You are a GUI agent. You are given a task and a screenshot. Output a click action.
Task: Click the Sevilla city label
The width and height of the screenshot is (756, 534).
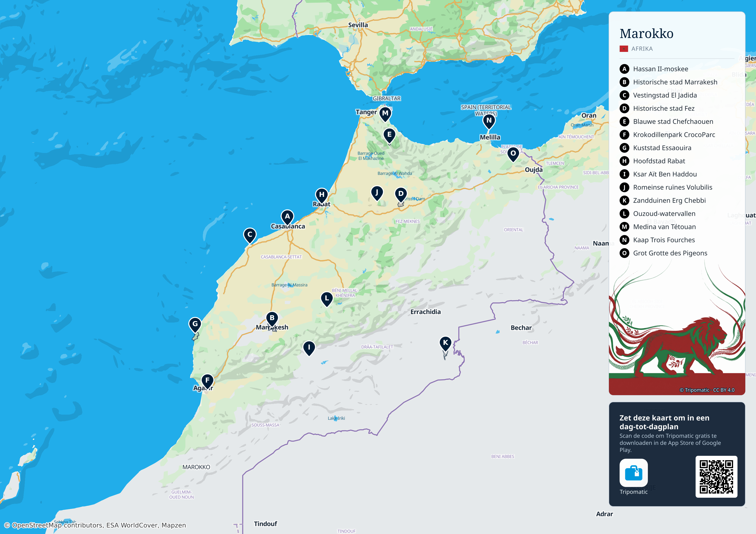(x=358, y=25)
